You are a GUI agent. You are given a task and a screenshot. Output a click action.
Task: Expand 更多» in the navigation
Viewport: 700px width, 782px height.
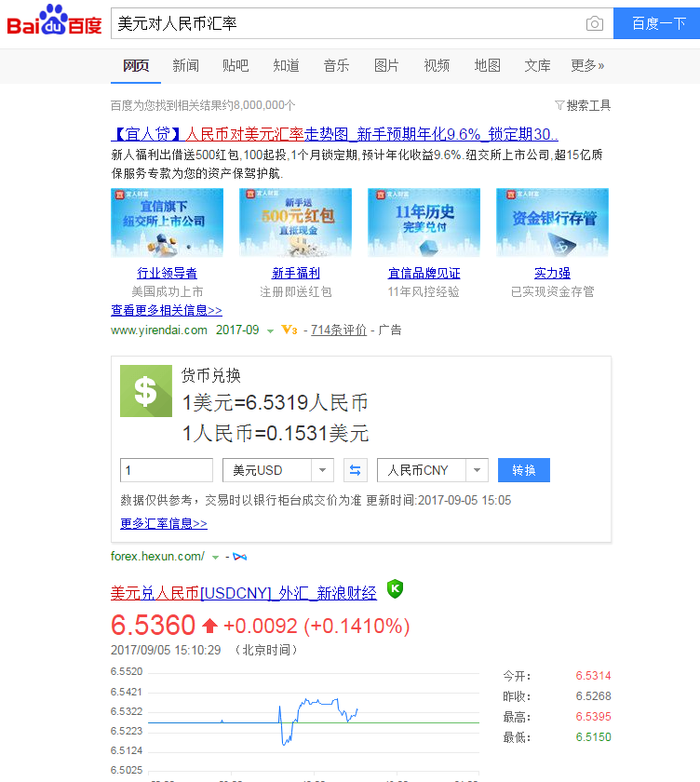(587, 66)
